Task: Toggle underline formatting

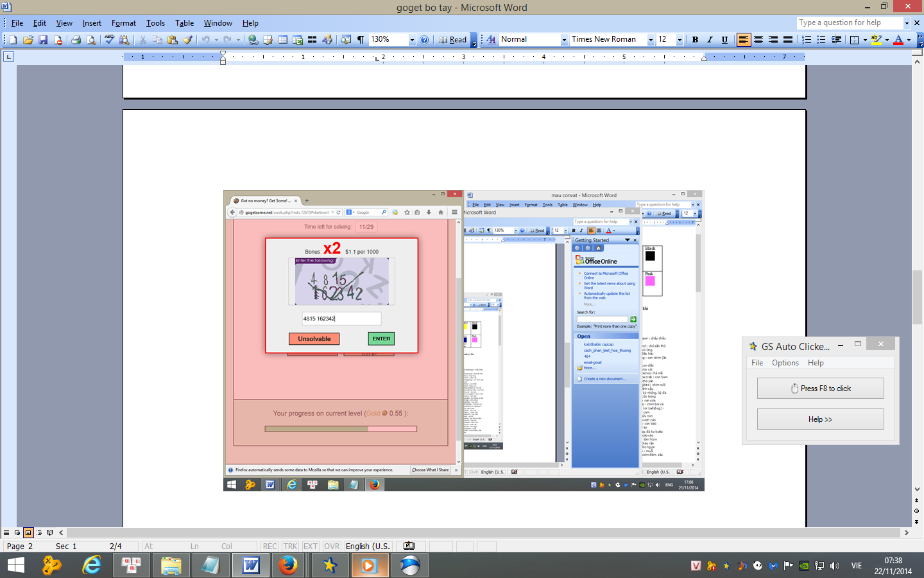Action: click(724, 40)
